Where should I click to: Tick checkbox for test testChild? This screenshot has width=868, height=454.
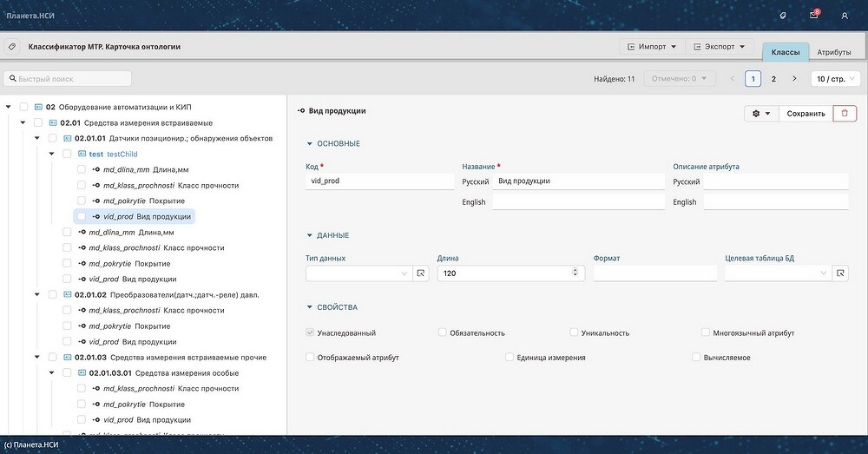point(67,154)
